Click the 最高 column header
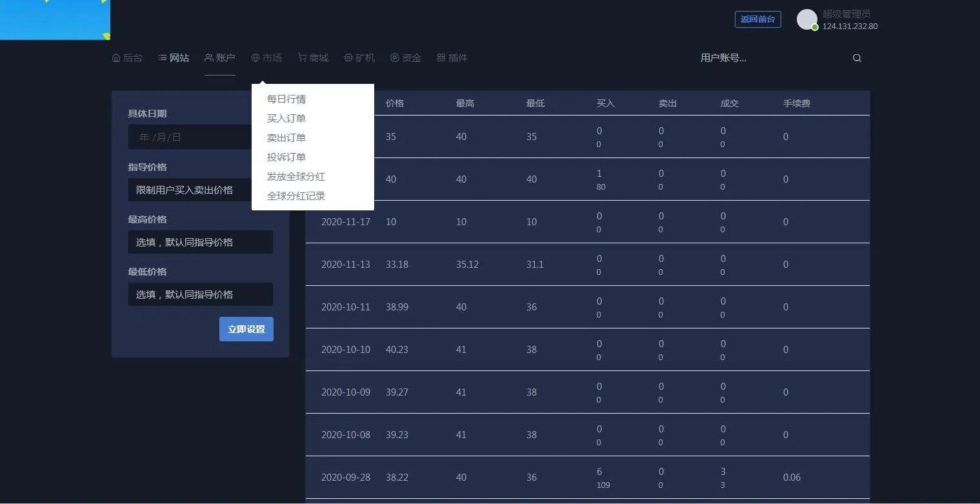980x504 pixels. tap(465, 103)
